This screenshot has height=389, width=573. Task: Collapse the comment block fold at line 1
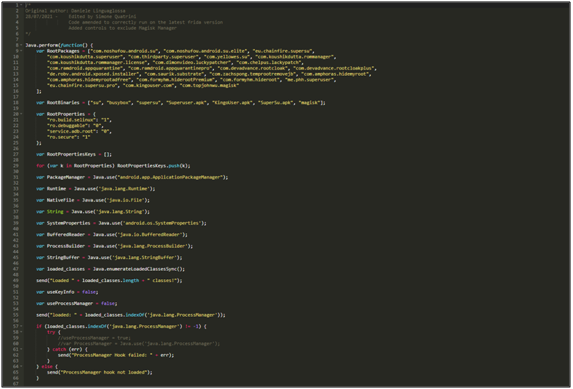tap(21, 5)
